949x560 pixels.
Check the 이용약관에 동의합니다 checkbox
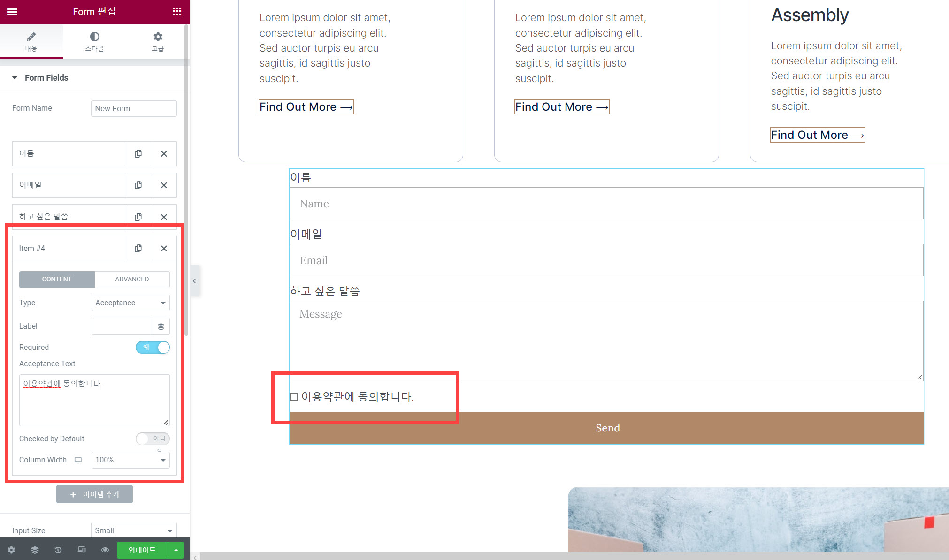coord(294,396)
